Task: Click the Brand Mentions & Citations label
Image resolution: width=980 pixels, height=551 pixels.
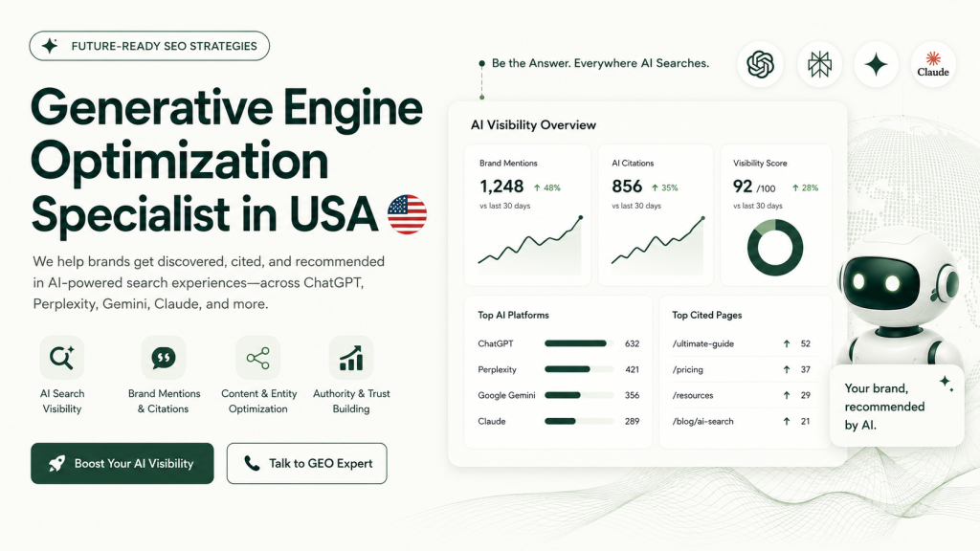Action: point(164,401)
